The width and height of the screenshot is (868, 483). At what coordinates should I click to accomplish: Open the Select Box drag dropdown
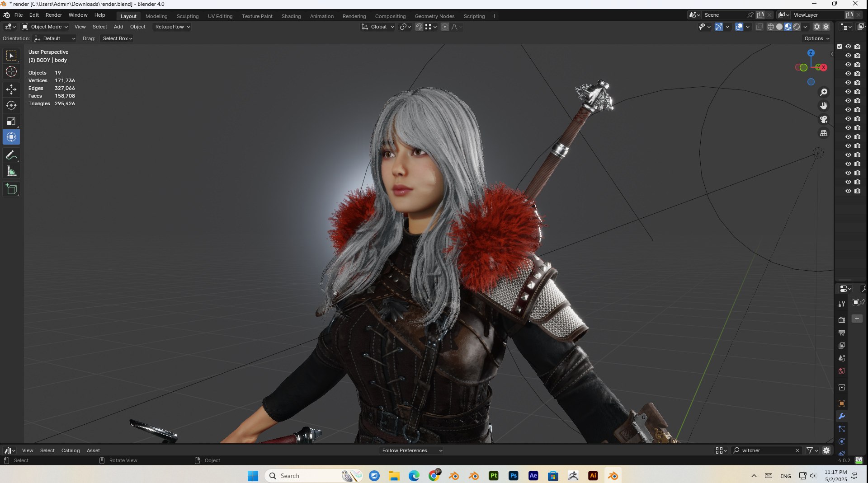click(117, 38)
